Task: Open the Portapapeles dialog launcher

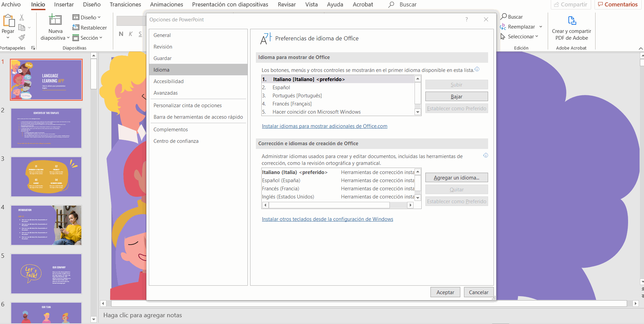Action: (x=33, y=48)
